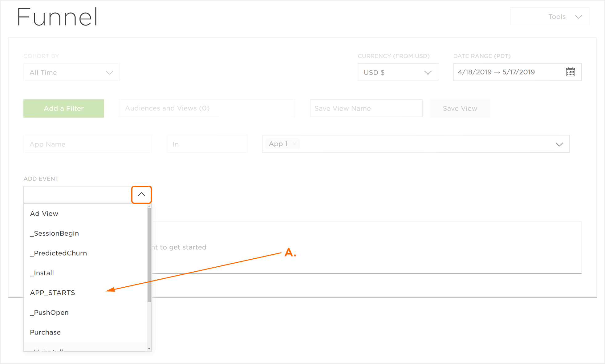Remove the App 1 tag
605x364 pixels.
(294, 144)
